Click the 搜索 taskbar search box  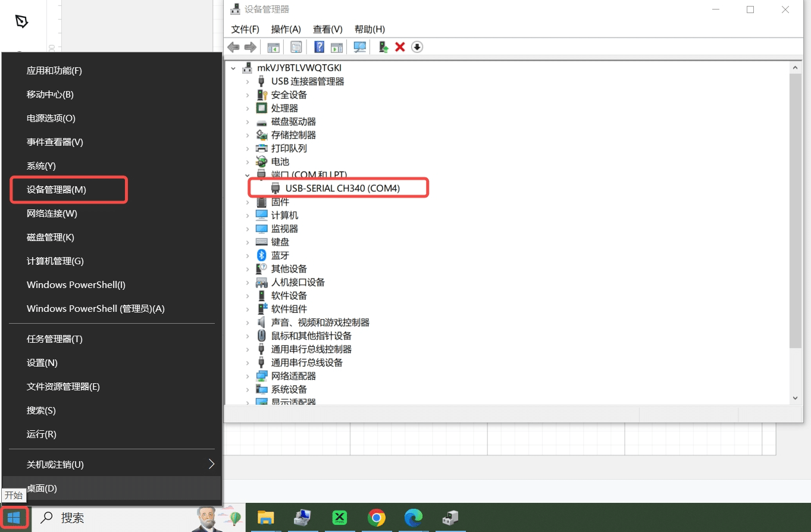pyautogui.click(x=113, y=518)
